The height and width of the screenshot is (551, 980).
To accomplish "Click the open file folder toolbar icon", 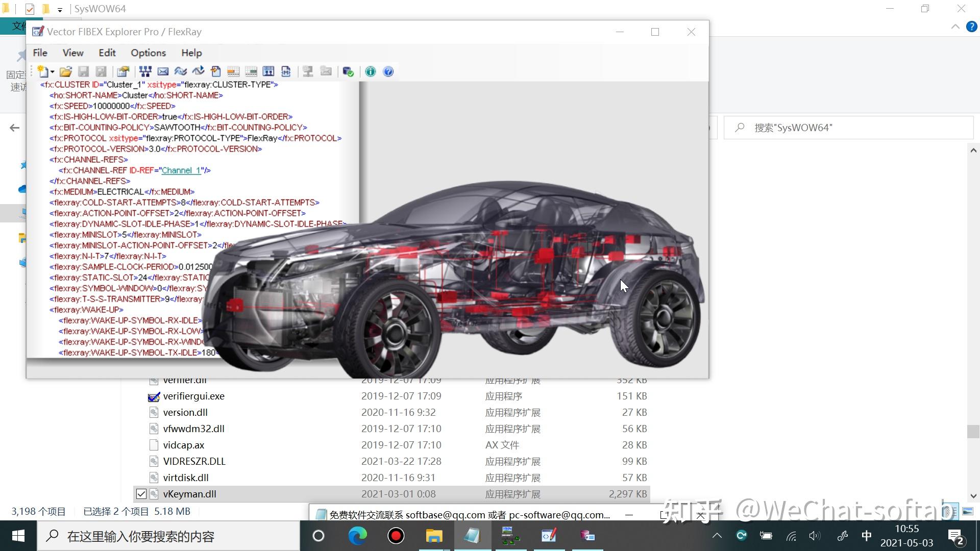I will (x=65, y=72).
